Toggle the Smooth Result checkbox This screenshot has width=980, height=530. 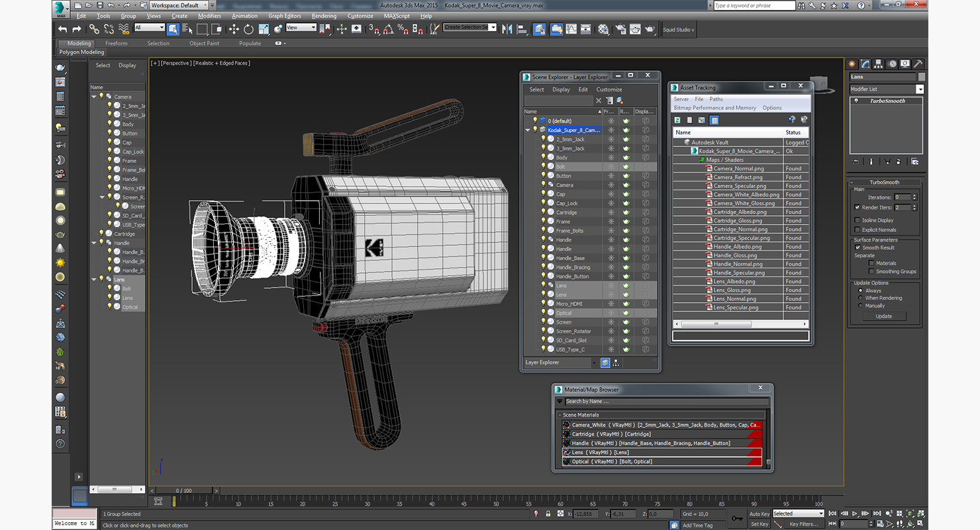857,247
